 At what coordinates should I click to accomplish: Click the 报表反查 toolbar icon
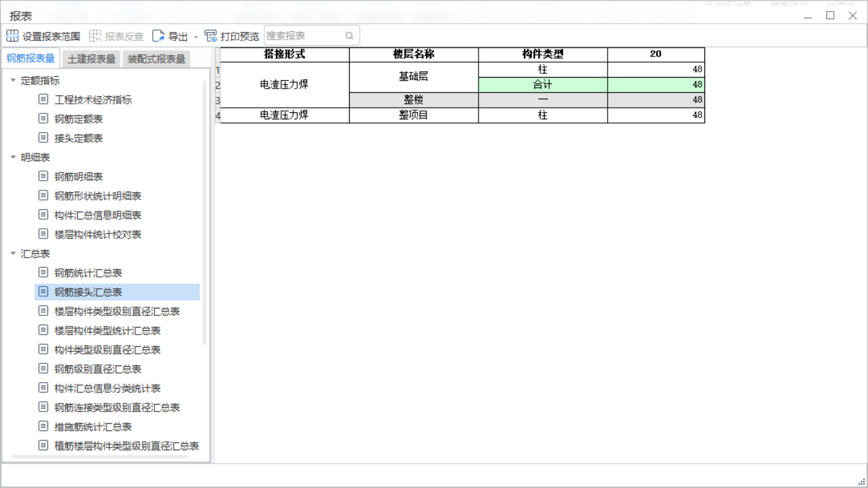[95, 36]
